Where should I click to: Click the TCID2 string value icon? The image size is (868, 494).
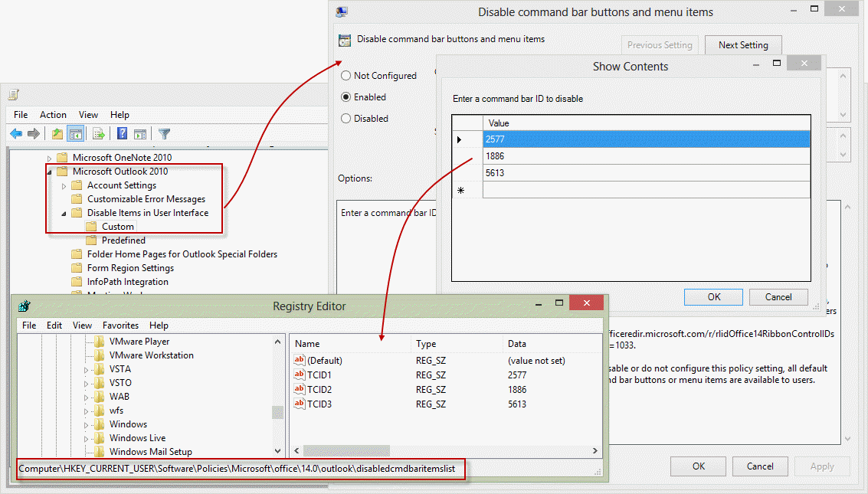click(x=300, y=389)
